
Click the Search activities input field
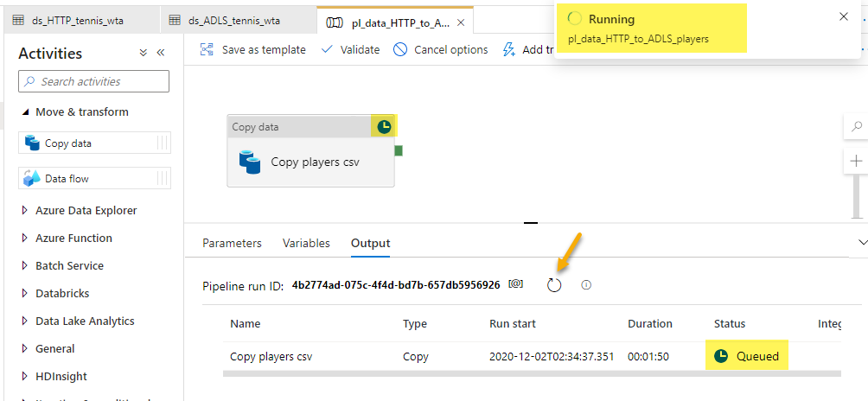click(94, 81)
